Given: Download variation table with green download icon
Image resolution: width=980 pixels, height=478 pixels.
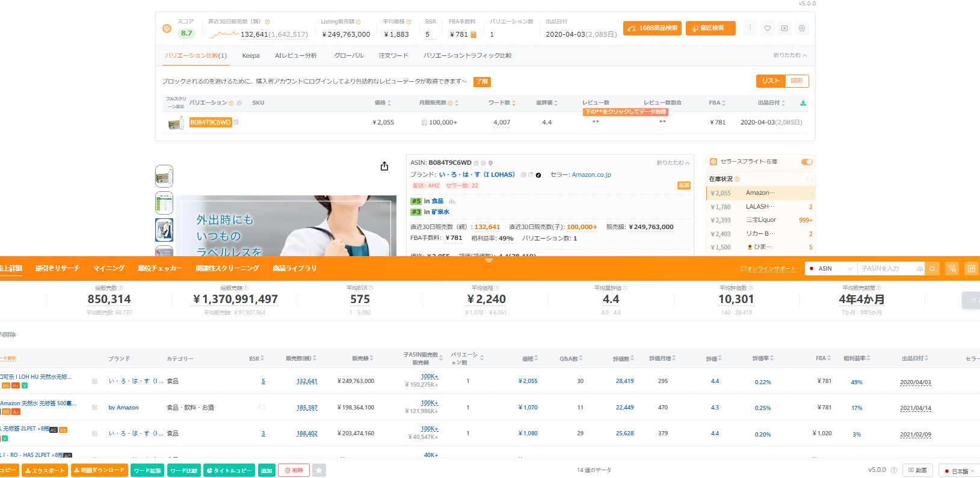Looking at the screenshot, I should pyautogui.click(x=803, y=103).
